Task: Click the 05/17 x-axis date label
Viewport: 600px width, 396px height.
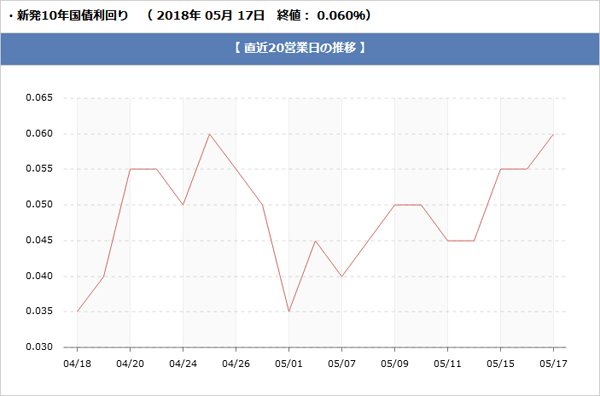Action: pos(553,363)
